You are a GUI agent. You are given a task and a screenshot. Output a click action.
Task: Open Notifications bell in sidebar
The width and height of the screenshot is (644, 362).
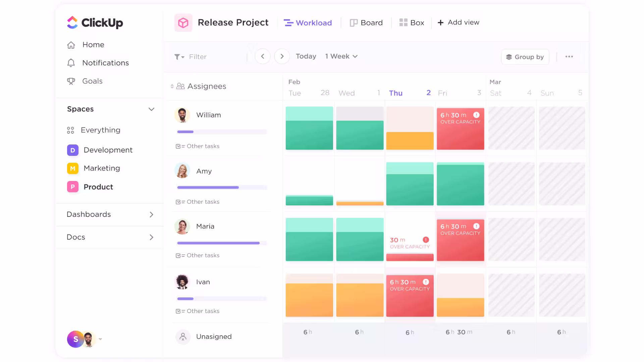click(x=71, y=63)
